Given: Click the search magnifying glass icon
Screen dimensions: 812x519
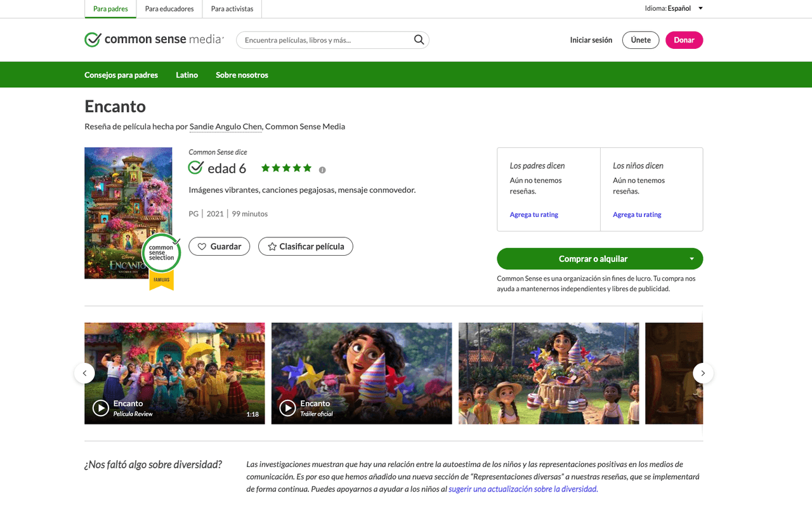Looking at the screenshot, I should click(x=419, y=39).
